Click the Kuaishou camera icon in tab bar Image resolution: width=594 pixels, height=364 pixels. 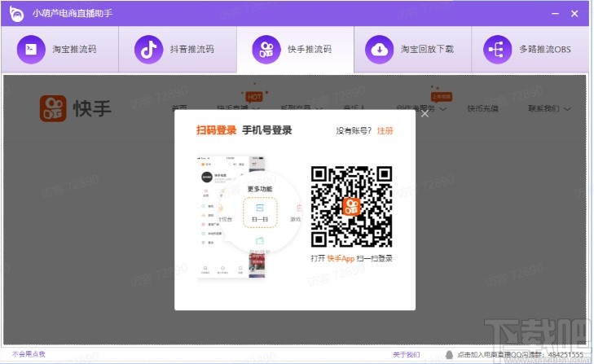(266, 49)
